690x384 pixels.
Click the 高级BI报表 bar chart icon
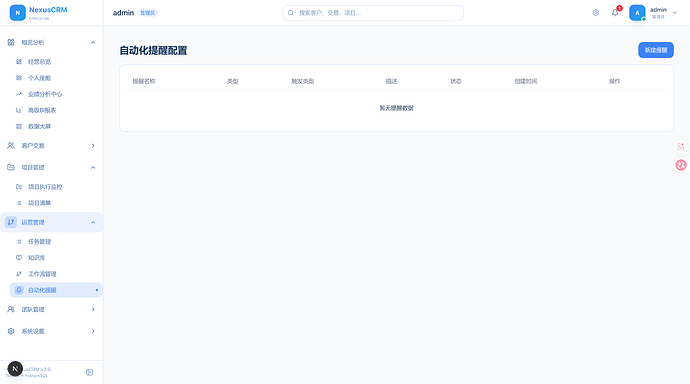(19, 110)
